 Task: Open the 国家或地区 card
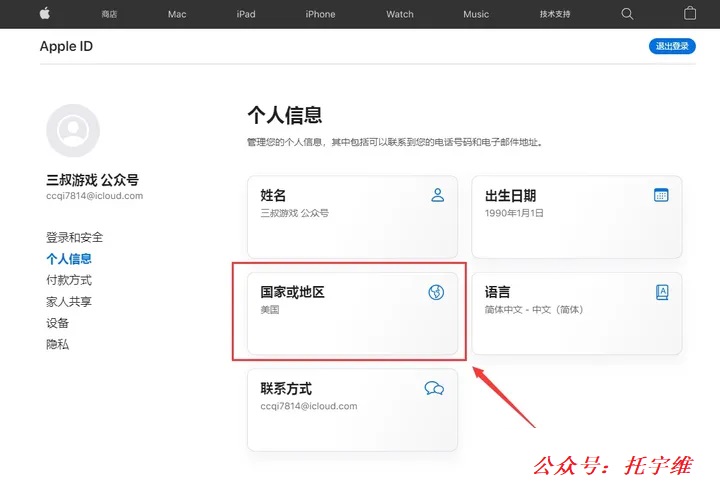tap(352, 313)
